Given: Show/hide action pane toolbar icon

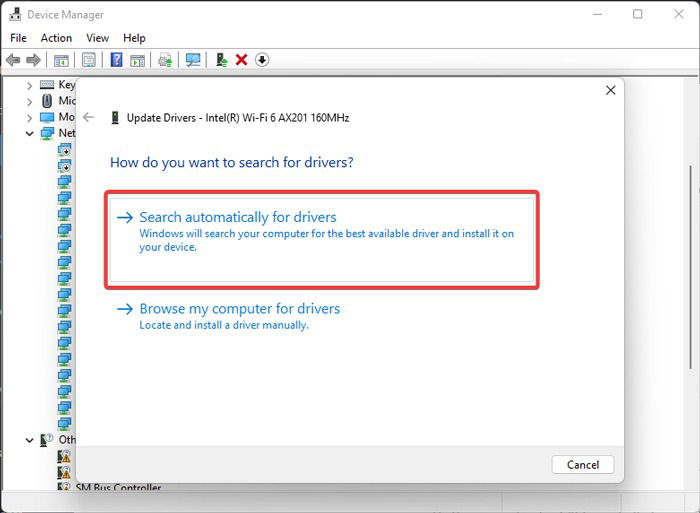Looking at the screenshot, I should [138, 60].
